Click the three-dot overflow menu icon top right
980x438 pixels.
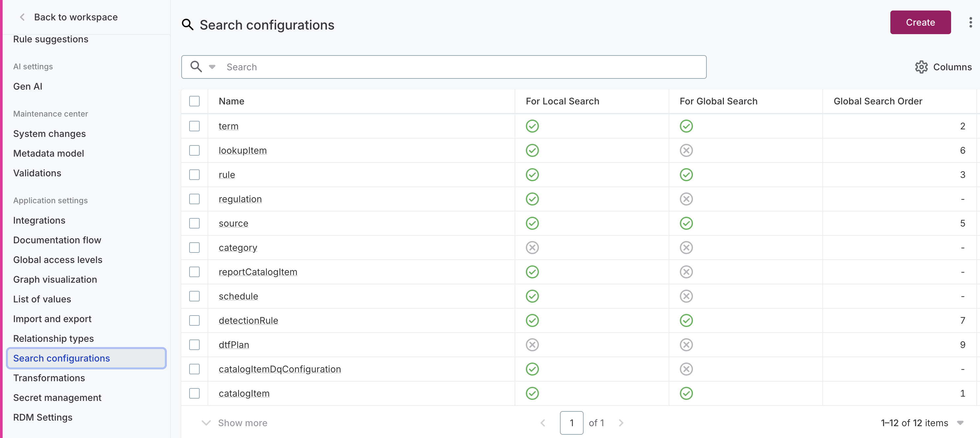point(970,22)
